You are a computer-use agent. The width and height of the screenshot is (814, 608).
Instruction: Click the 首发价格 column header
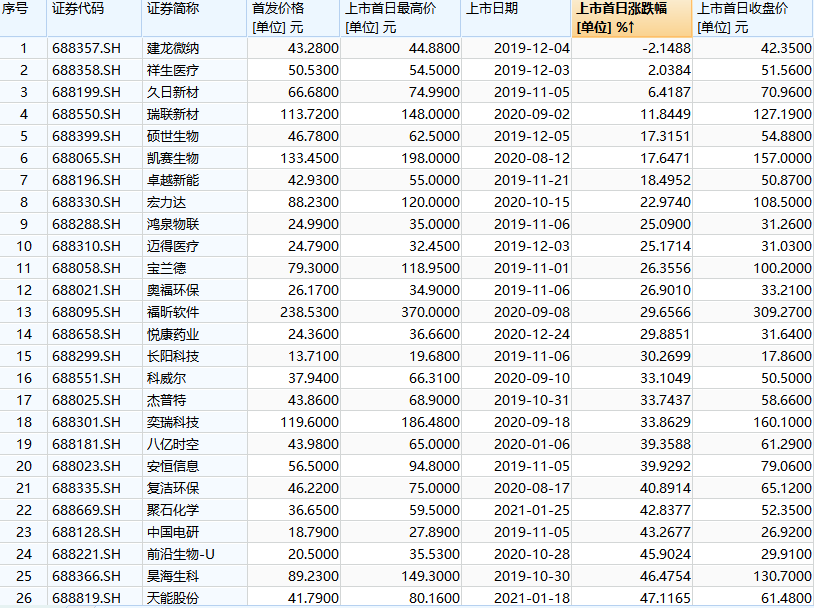coord(294,18)
